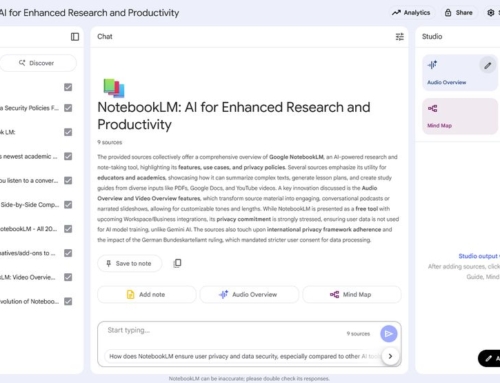The height and width of the screenshot is (383, 500).
Task: Select the suggested privacy question chip
Action: coord(243,356)
